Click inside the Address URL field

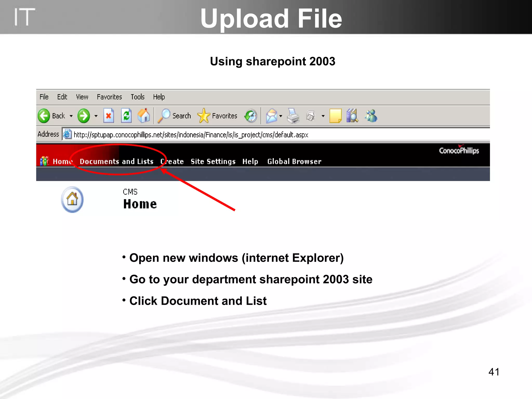click(x=275, y=135)
